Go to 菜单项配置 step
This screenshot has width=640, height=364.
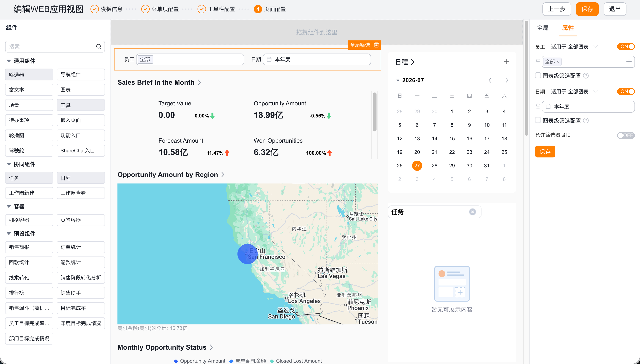[x=165, y=9]
